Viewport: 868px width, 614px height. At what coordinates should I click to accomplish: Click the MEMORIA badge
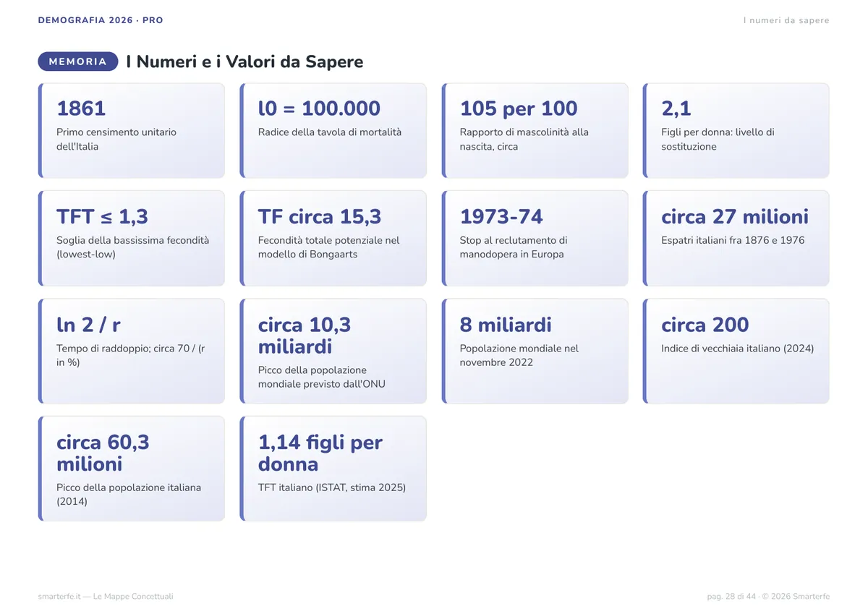[78, 61]
